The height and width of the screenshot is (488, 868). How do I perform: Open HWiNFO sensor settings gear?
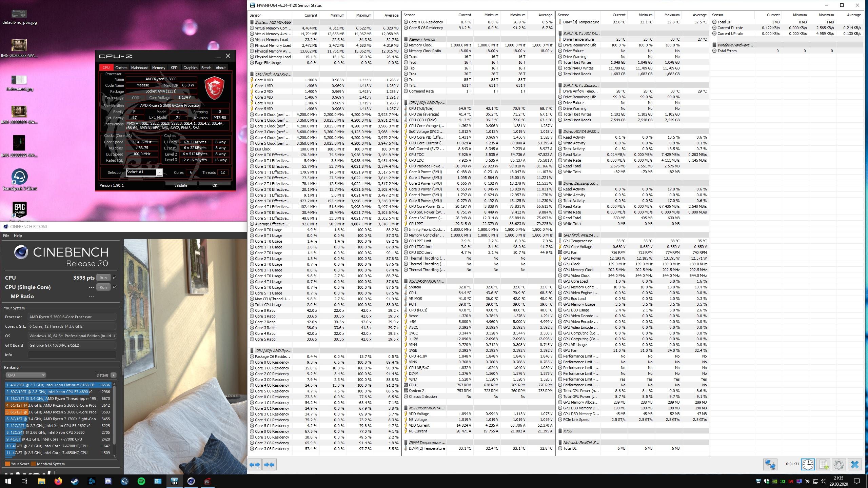839,464
